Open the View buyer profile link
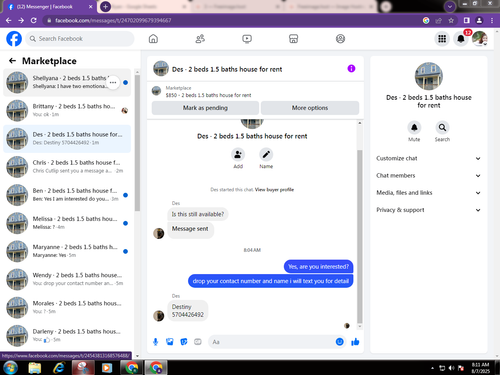This screenshot has height=375, width=500. [274, 190]
